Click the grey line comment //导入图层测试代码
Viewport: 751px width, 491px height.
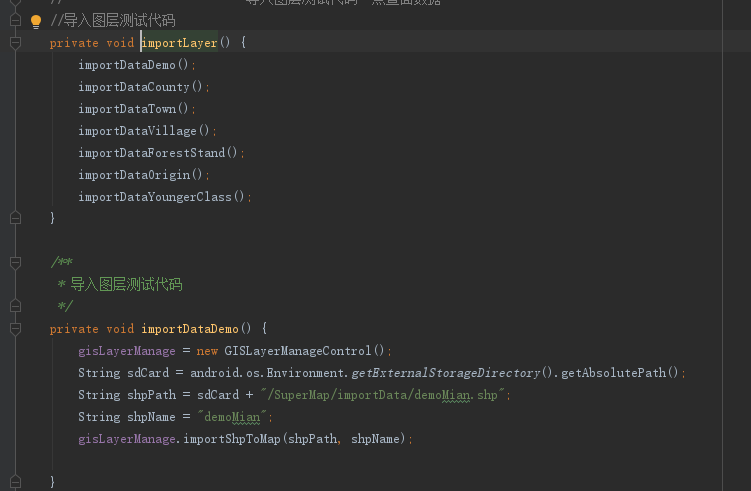[x=113, y=21]
